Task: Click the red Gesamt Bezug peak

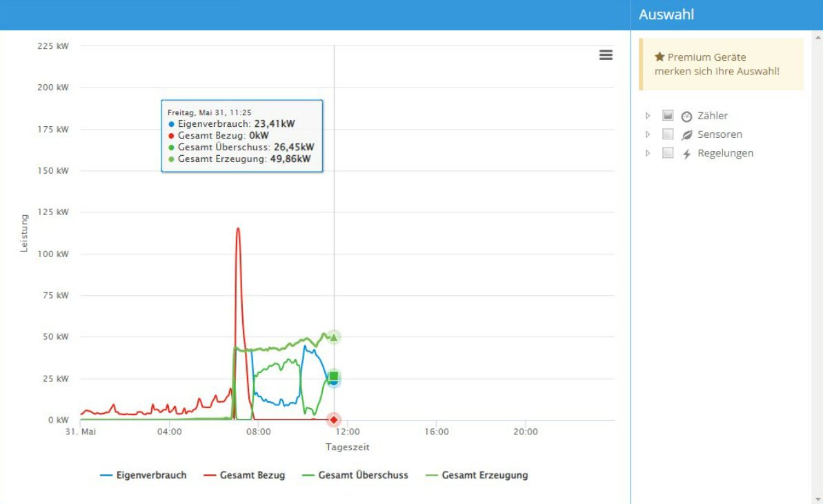Action: (238, 229)
